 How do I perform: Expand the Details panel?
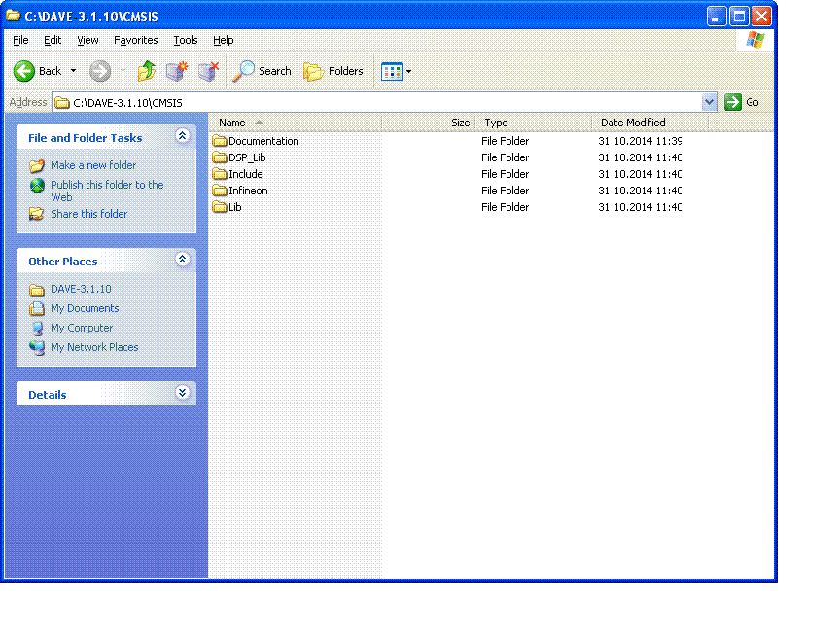pos(182,393)
